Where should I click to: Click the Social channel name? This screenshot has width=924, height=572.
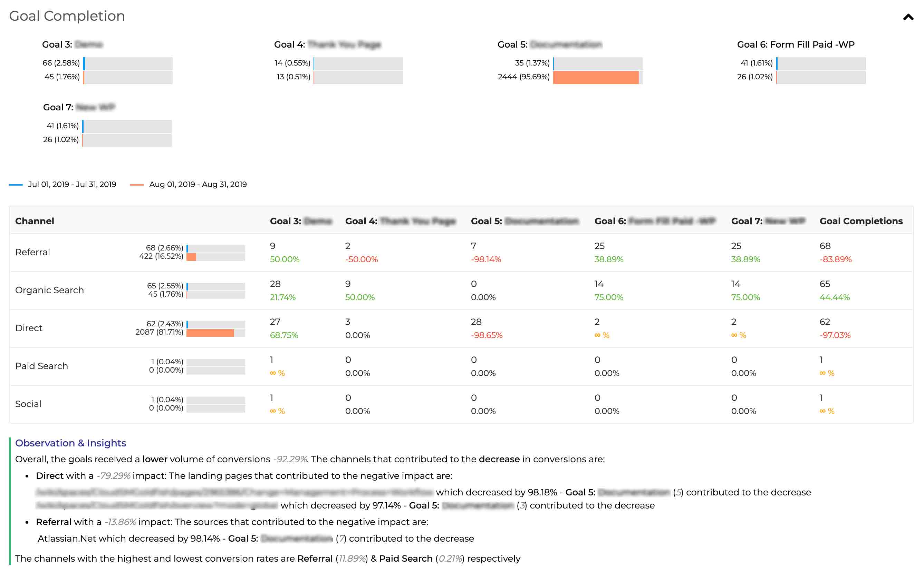point(28,404)
